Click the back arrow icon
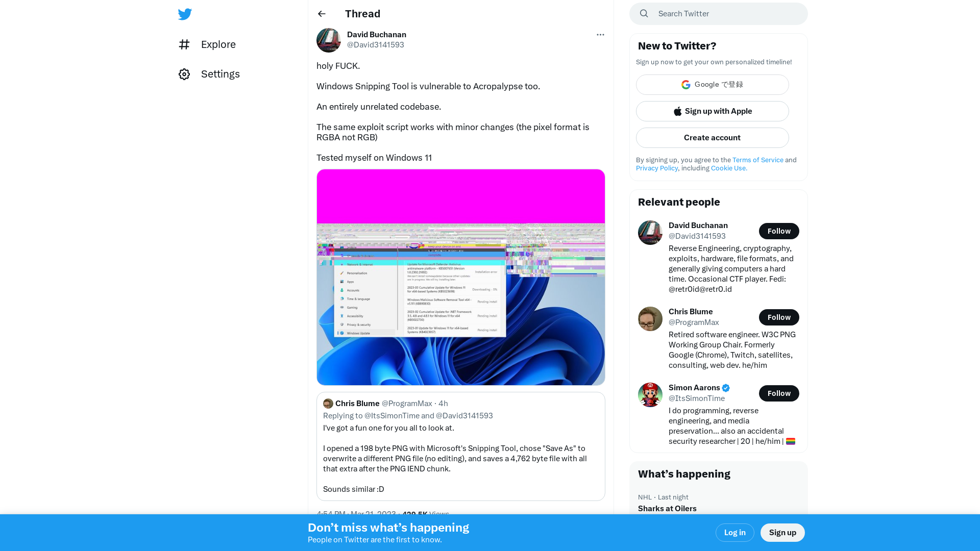 point(322,13)
